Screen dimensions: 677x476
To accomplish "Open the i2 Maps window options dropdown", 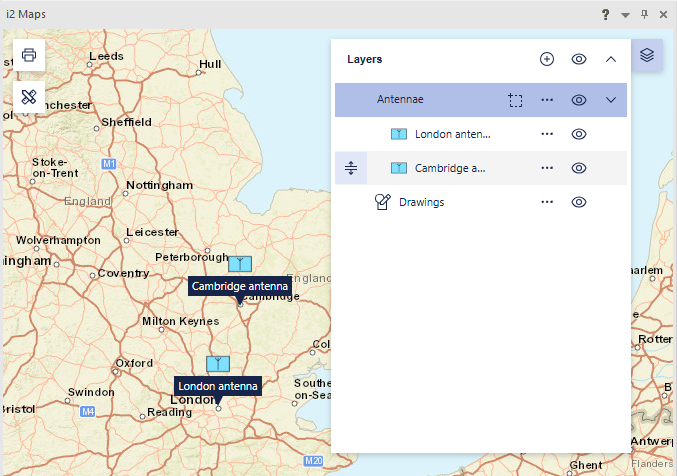I will tap(625, 14).
